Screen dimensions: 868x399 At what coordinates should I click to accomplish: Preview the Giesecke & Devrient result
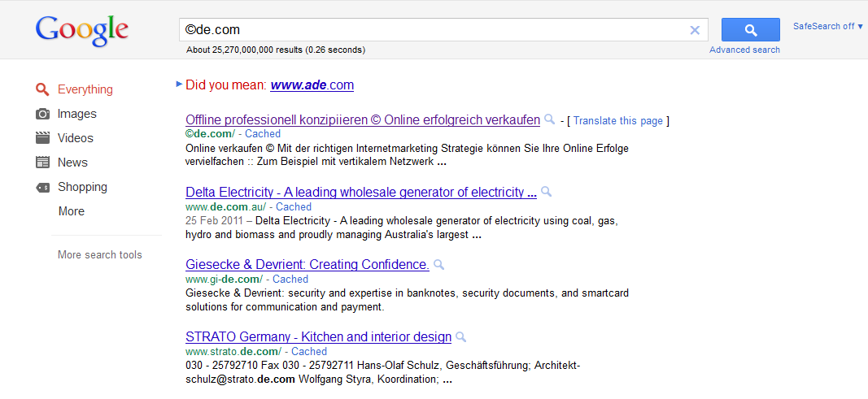(439, 264)
